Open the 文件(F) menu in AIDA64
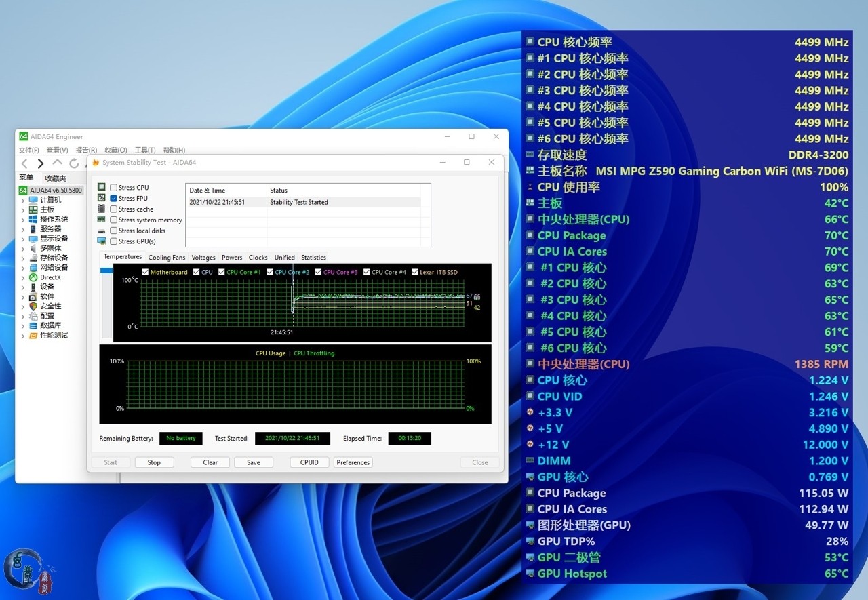868x600 pixels. (x=29, y=150)
